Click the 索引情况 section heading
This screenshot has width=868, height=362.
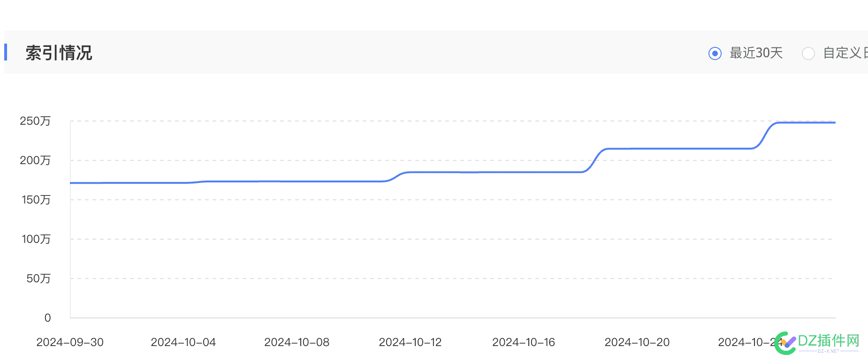[x=59, y=53]
